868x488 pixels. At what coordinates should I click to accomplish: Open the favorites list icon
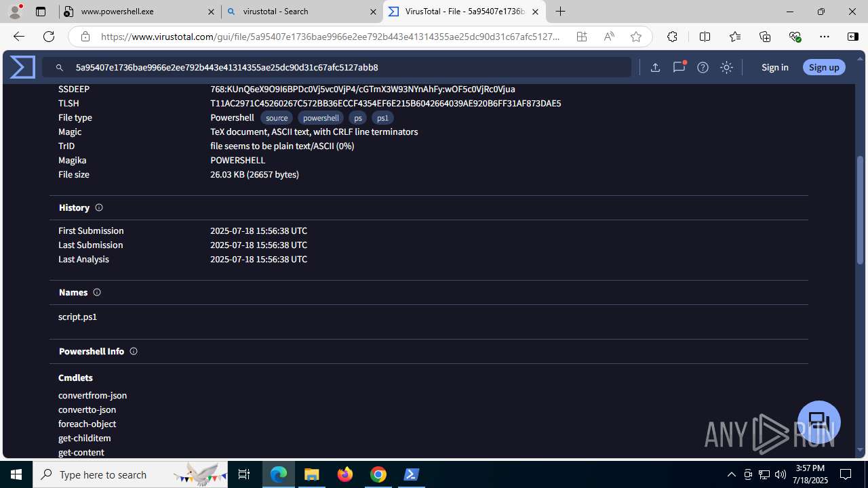click(x=735, y=37)
